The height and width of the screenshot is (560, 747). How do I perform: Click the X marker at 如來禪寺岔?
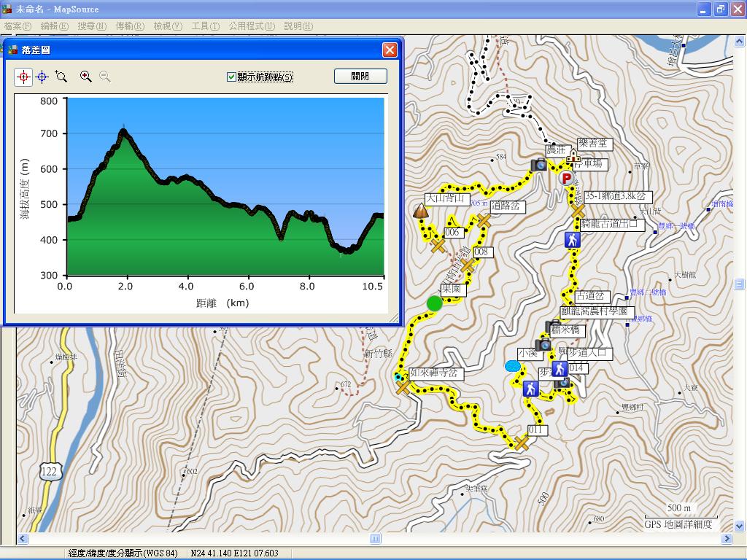(x=403, y=386)
